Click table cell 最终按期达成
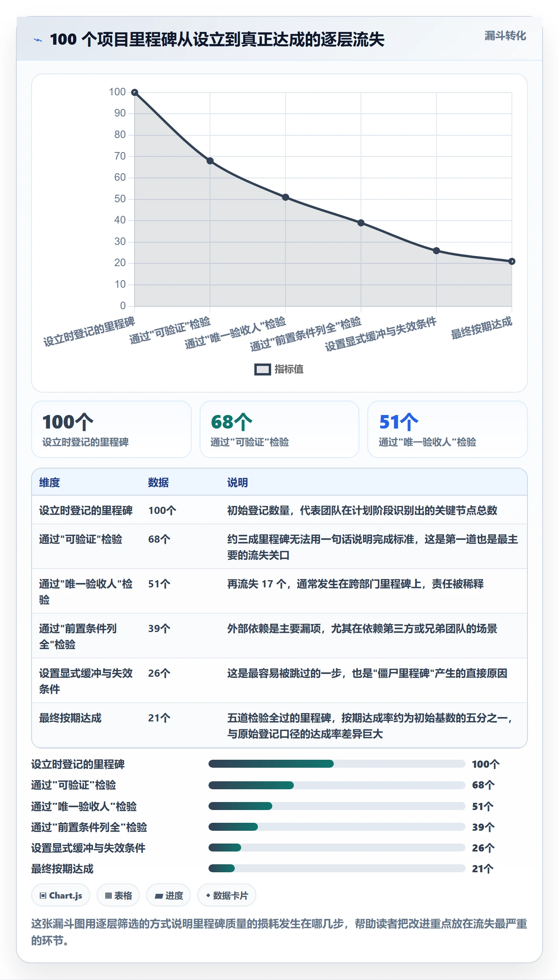Viewport: 559px width, 980px height. 70,718
